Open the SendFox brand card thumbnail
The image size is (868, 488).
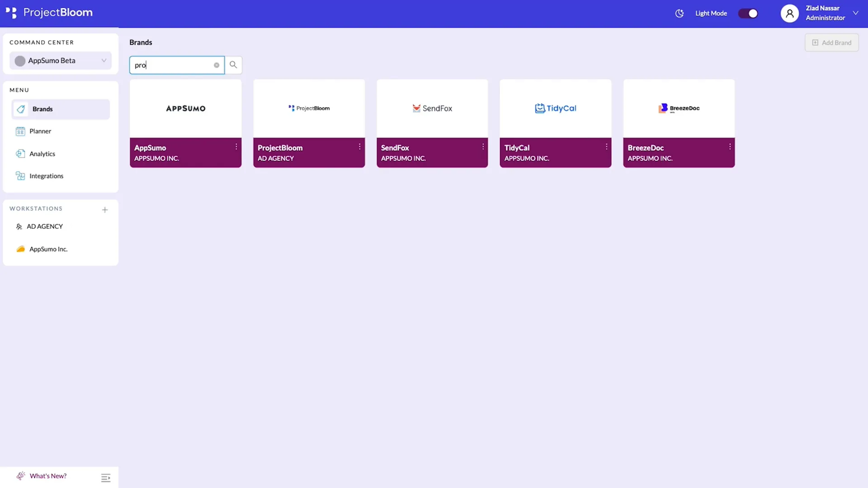click(x=432, y=108)
